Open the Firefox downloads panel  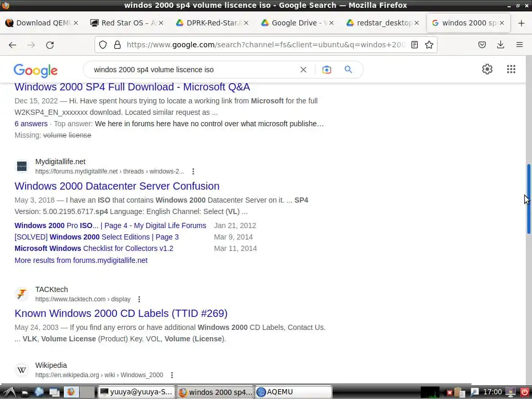pos(500,45)
